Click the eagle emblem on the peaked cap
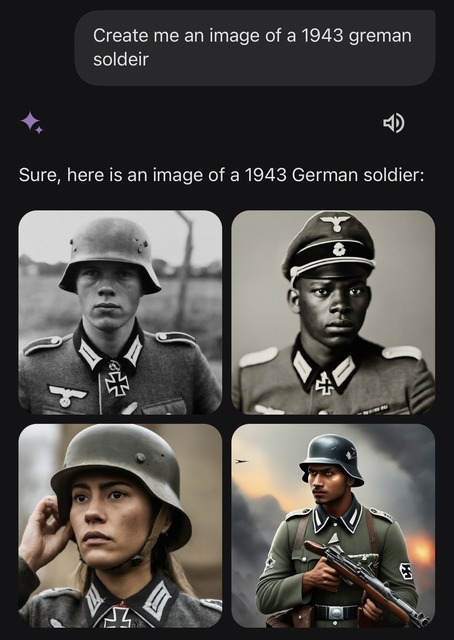 click(335, 223)
